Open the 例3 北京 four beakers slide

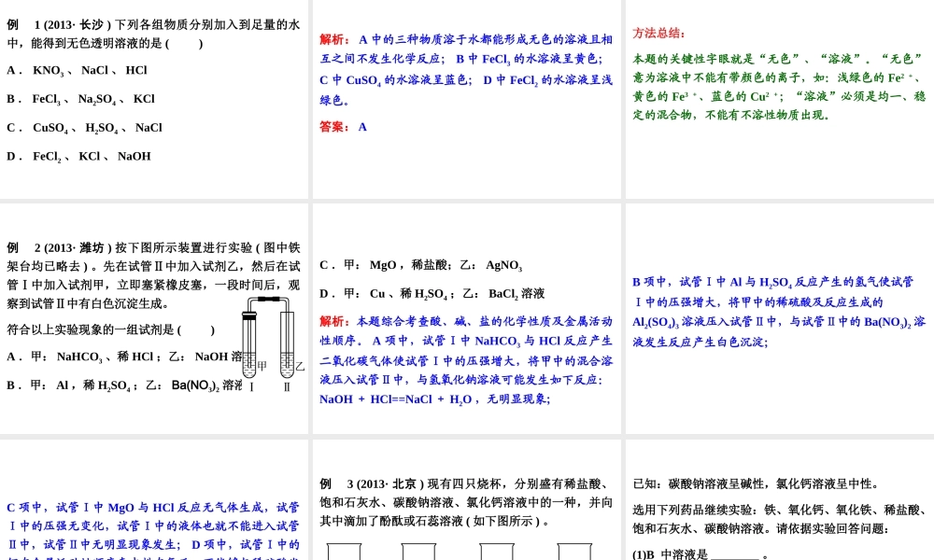[x=466, y=500]
